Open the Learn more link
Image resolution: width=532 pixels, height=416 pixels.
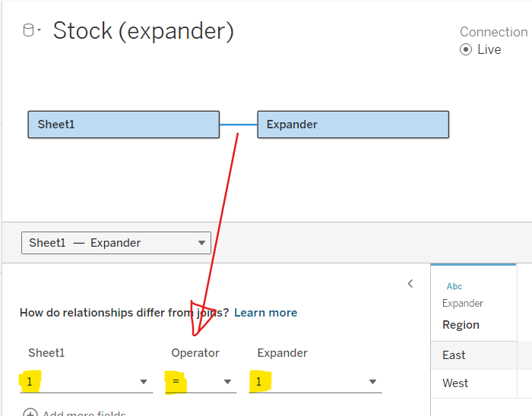(265, 313)
